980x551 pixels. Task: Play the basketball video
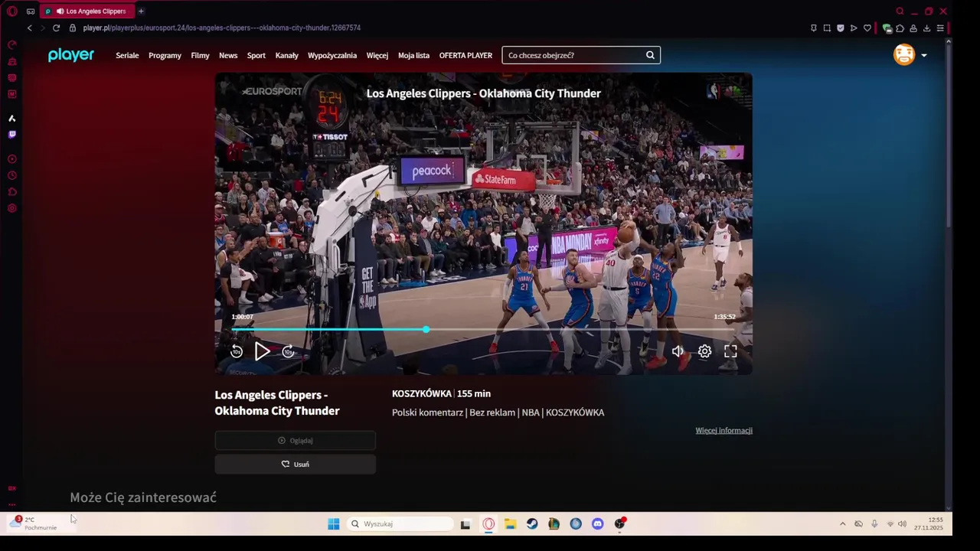[262, 351]
